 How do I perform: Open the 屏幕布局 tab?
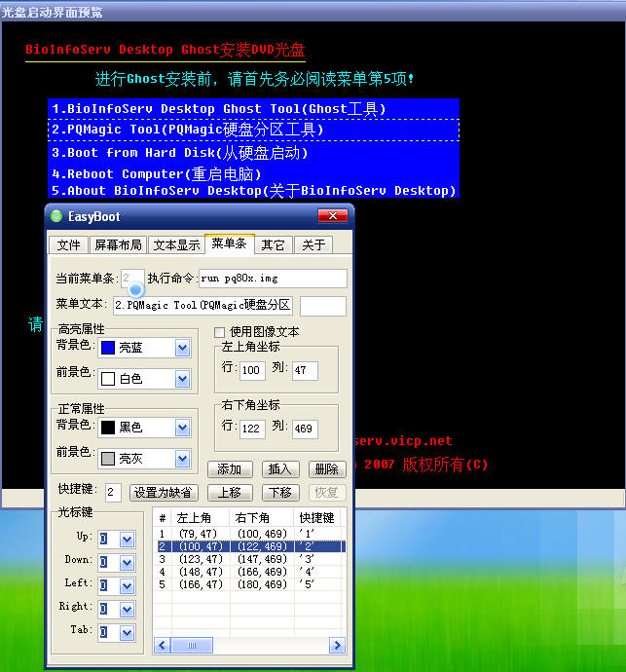click(118, 245)
